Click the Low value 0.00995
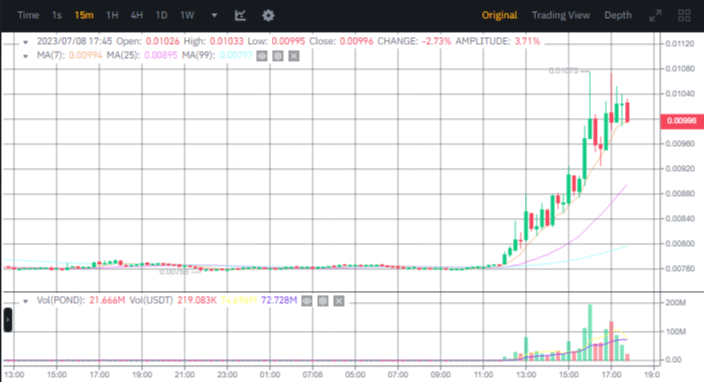 288,41
